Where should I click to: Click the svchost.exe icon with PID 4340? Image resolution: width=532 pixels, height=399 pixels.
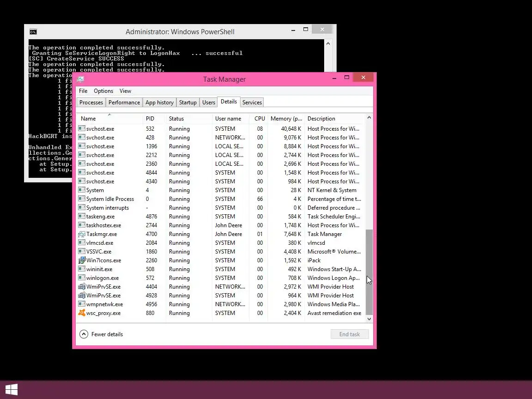(81, 181)
